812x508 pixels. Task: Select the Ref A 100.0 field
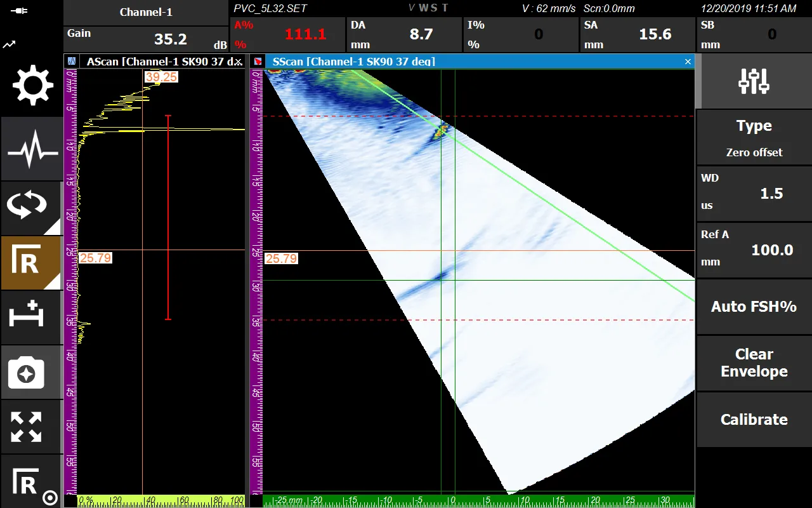pyautogui.click(x=754, y=250)
